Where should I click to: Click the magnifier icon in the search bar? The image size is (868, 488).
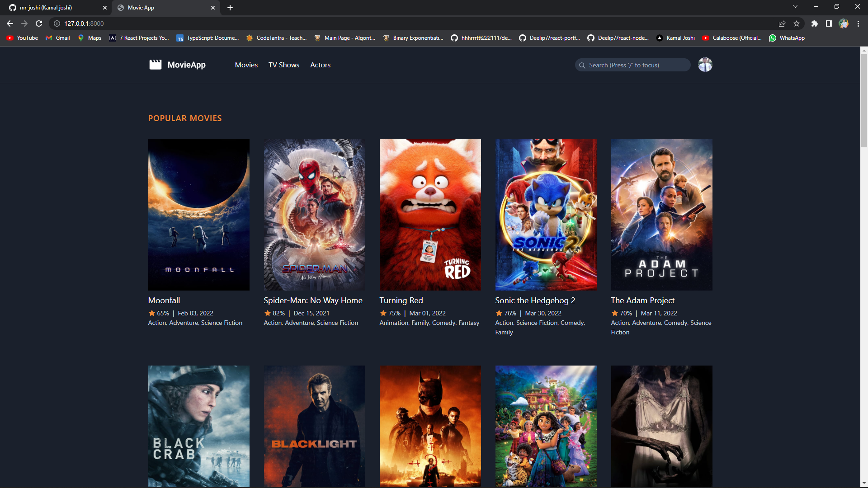tap(583, 65)
